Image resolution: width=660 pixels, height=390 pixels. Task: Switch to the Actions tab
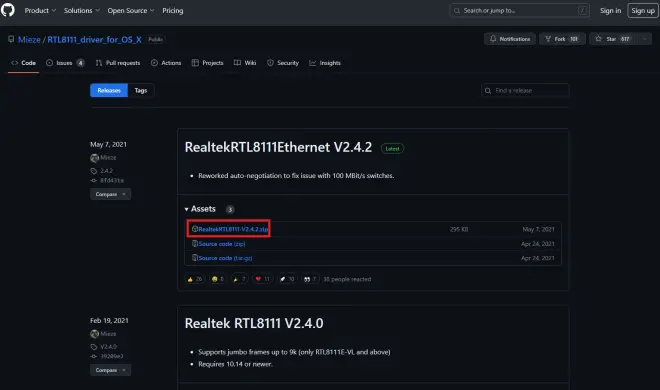(166, 63)
